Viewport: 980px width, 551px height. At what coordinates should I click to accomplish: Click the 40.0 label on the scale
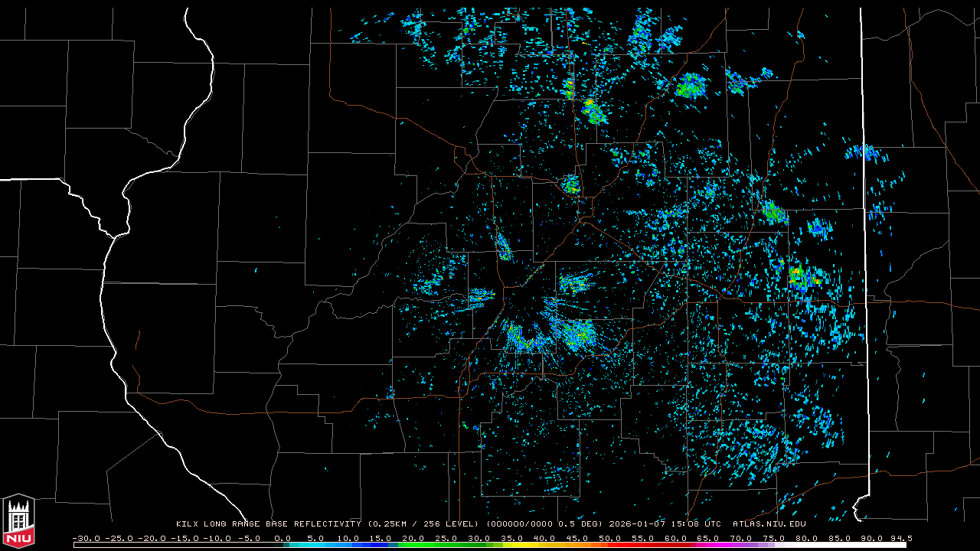click(544, 538)
